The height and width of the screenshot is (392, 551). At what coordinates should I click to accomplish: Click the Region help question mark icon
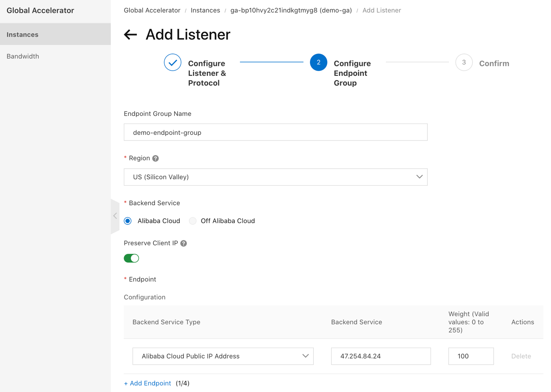[x=156, y=158]
